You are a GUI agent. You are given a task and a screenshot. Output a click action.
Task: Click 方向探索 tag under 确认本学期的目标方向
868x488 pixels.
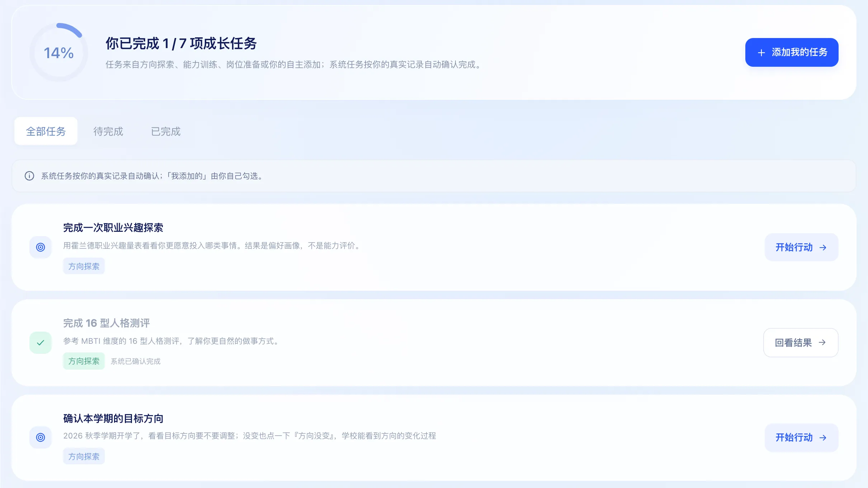[84, 456]
